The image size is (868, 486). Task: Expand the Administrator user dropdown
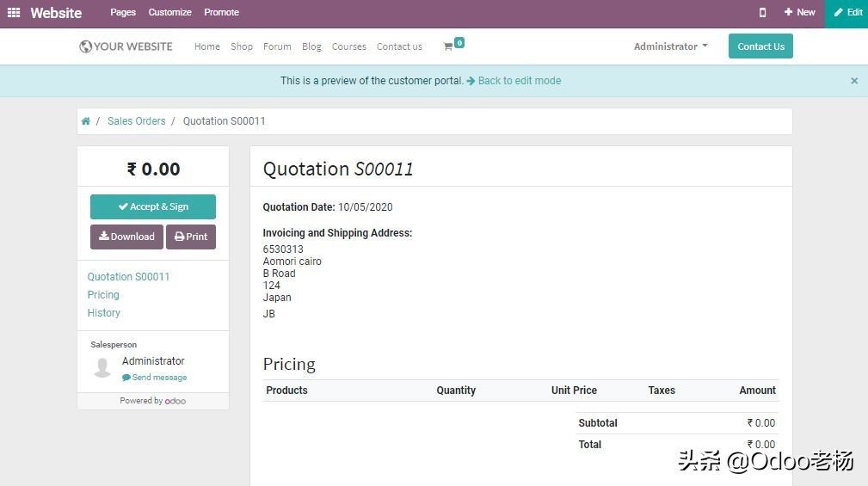670,46
